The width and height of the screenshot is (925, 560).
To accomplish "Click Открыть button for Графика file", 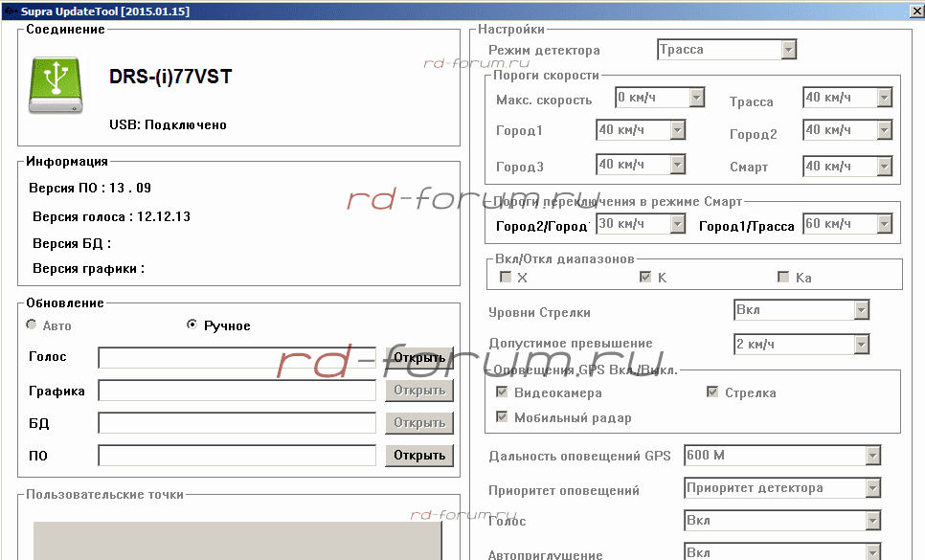I will (419, 391).
